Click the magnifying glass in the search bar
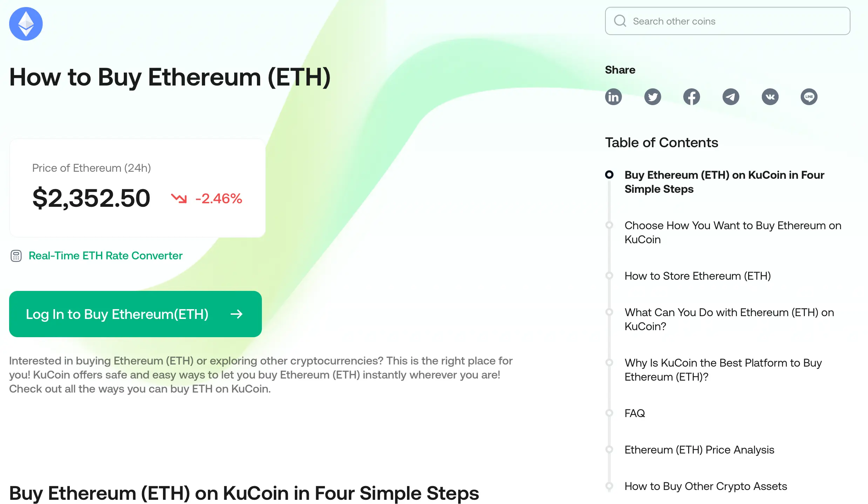The width and height of the screenshot is (868, 504). pyautogui.click(x=620, y=21)
